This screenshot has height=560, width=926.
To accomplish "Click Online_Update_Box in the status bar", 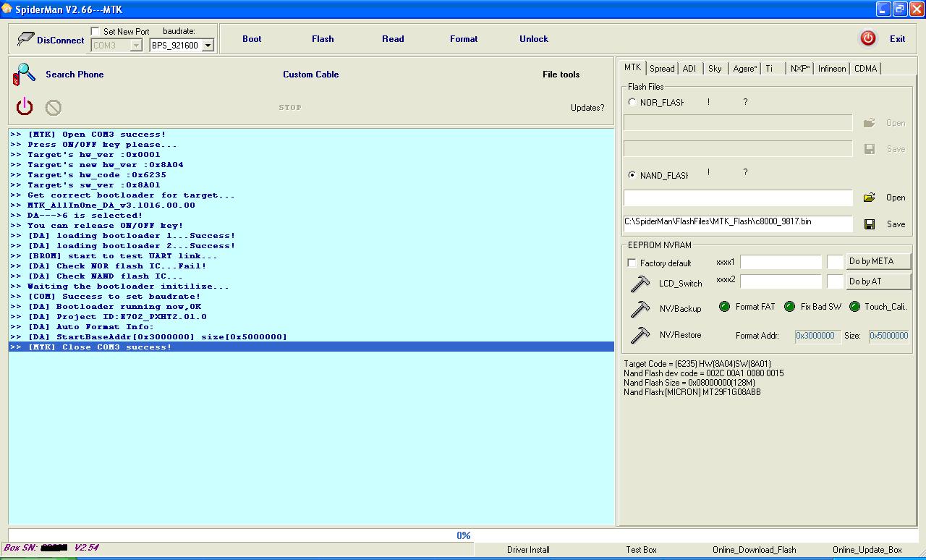I will pyautogui.click(x=867, y=550).
